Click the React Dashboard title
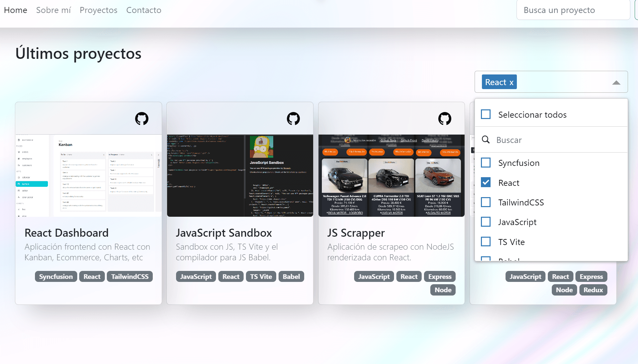The height and width of the screenshot is (364, 638). click(x=67, y=233)
